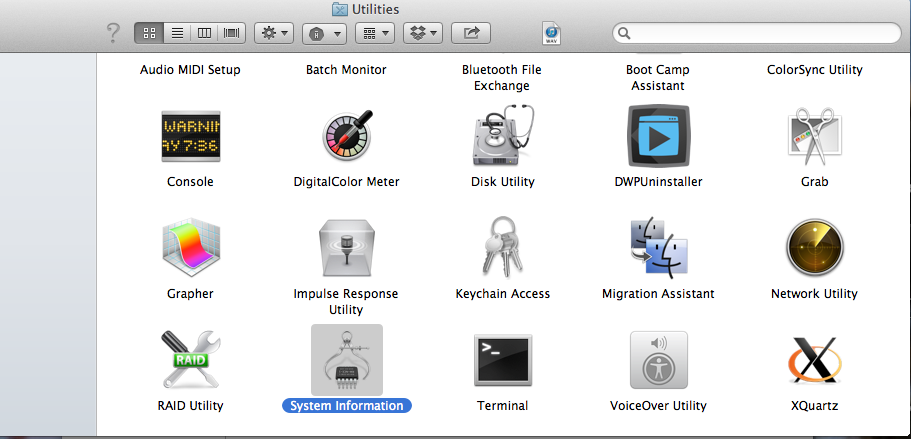Switch to Cover Flow view
911x439 pixels.
click(x=232, y=33)
